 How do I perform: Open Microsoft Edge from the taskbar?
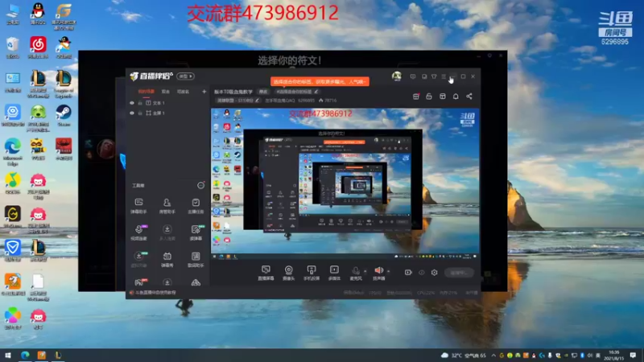pos(25,355)
